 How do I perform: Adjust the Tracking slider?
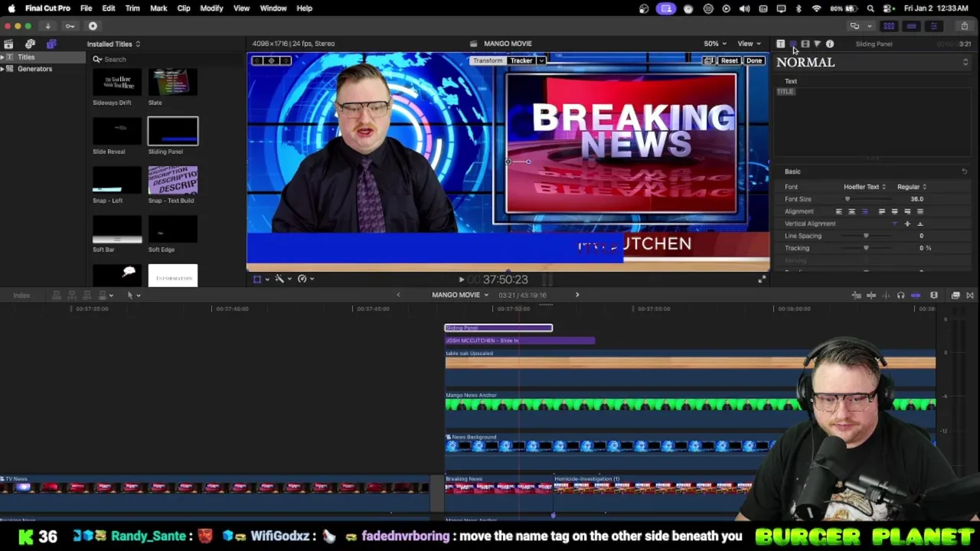[x=867, y=248]
